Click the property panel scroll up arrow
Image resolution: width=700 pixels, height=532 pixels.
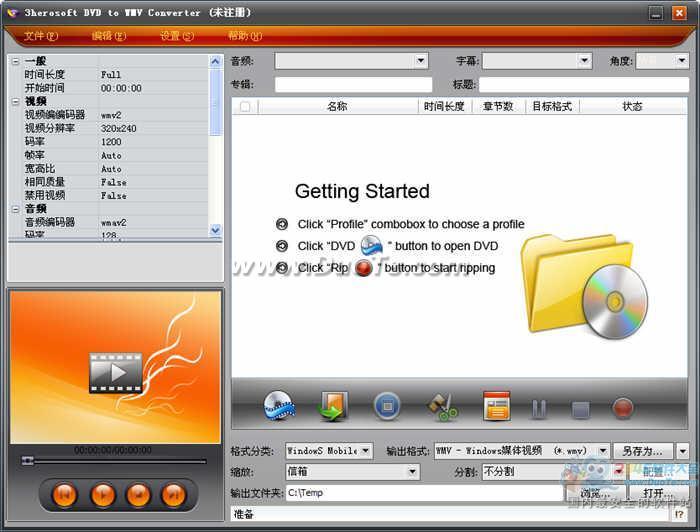215,61
